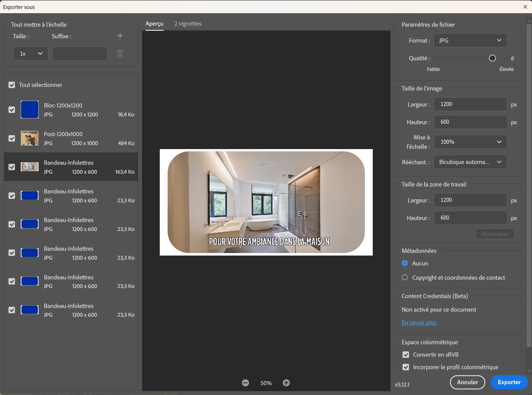Close the Exporter sous dialog

(525, 7)
